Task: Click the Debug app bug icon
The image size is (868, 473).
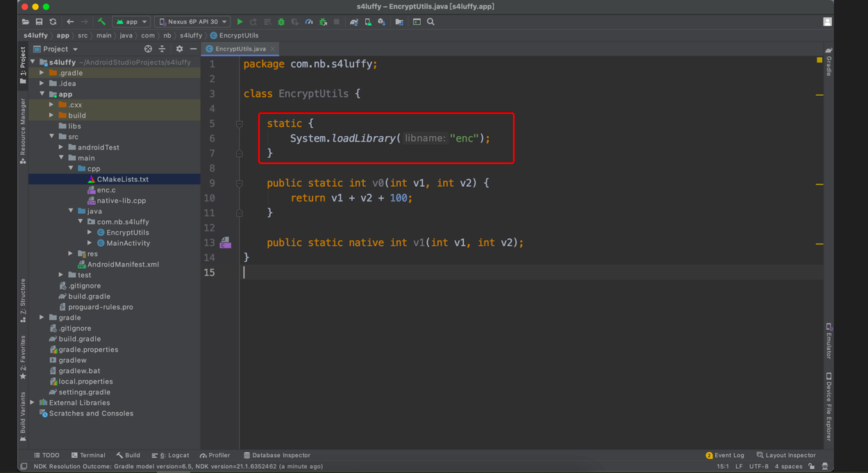Action: click(281, 22)
